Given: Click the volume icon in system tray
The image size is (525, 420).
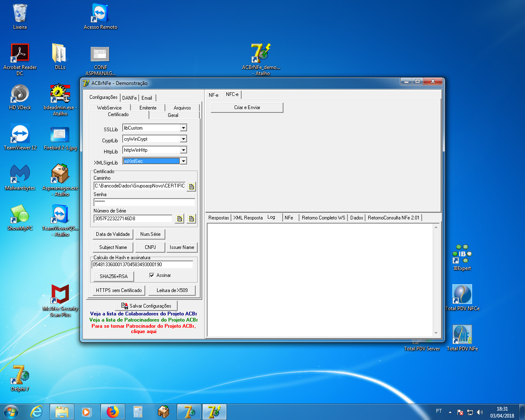Looking at the screenshot, I should tap(480, 412).
